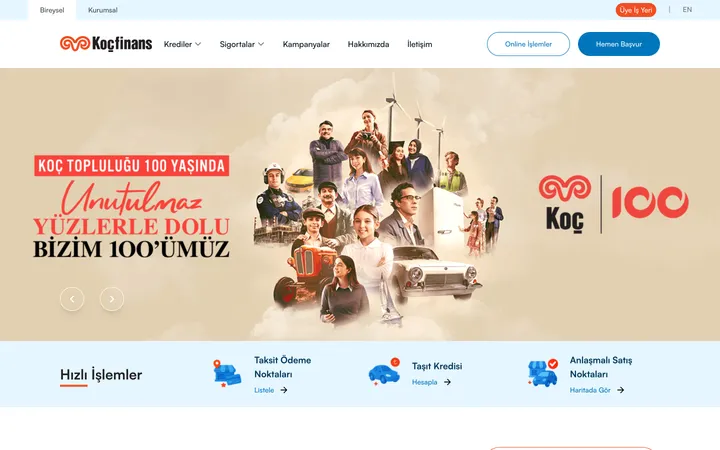
Task: Expand the Sigortalar dropdown menu
Action: [x=242, y=44]
